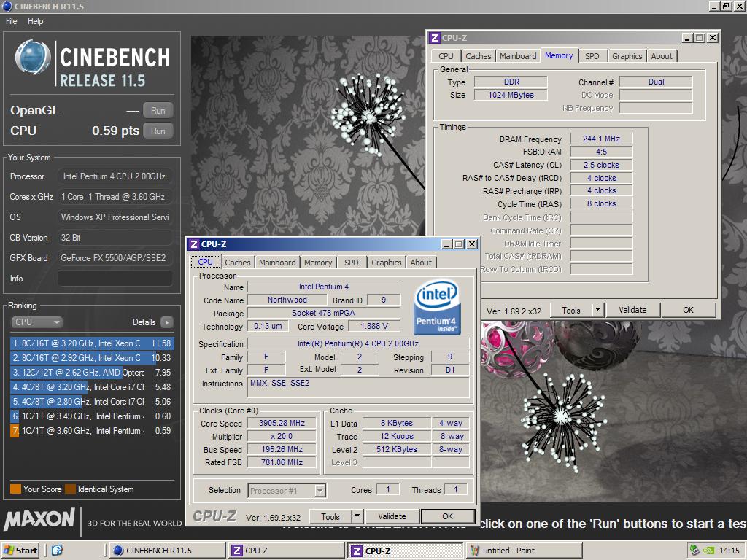
Task: Select the first CPU-Z taskbar button
Action: point(286,551)
